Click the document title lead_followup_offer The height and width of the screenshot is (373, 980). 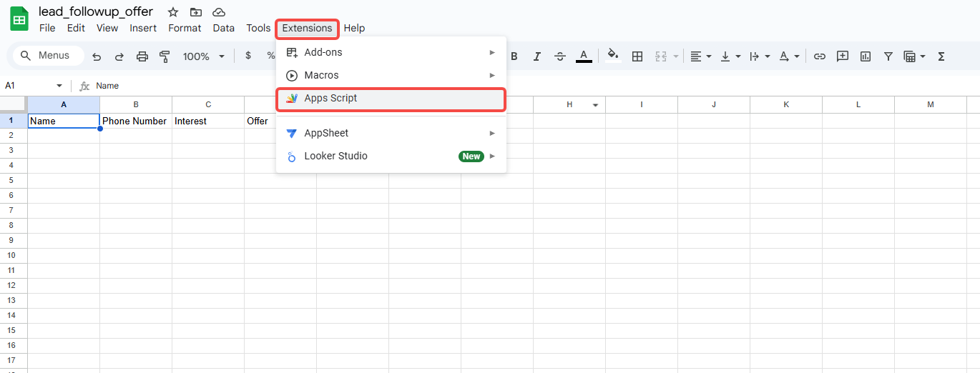tap(96, 11)
